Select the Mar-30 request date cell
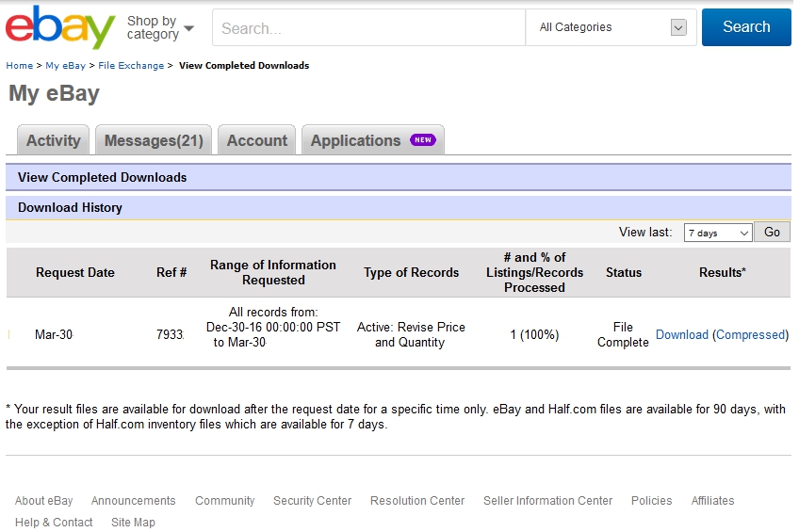 coord(54,334)
